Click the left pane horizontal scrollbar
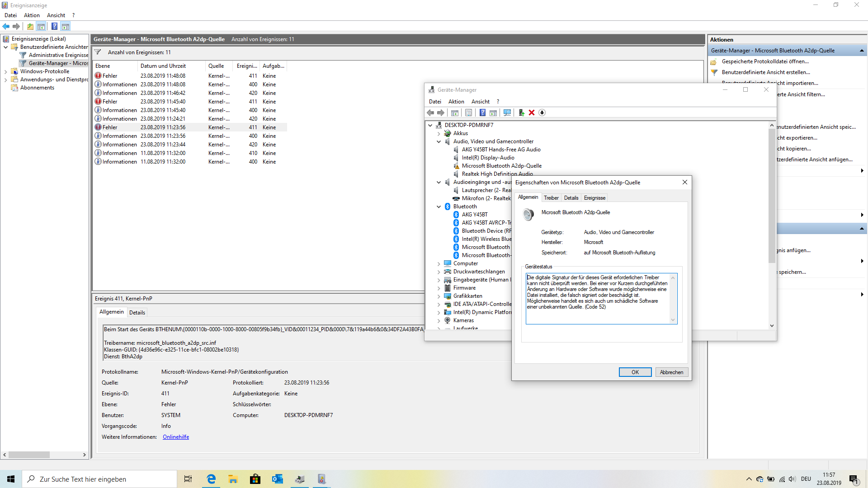This screenshot has width=868, height=488. 29,455
